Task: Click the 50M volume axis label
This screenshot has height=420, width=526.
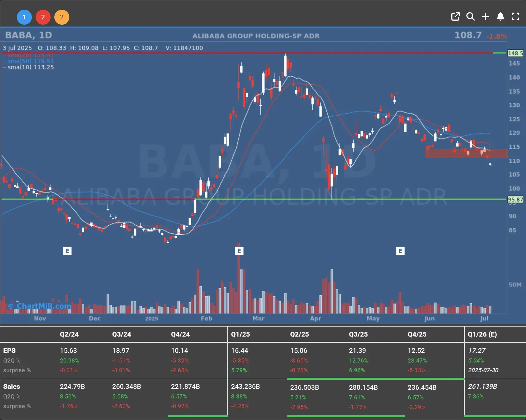Action: click(x=515, y=285)
